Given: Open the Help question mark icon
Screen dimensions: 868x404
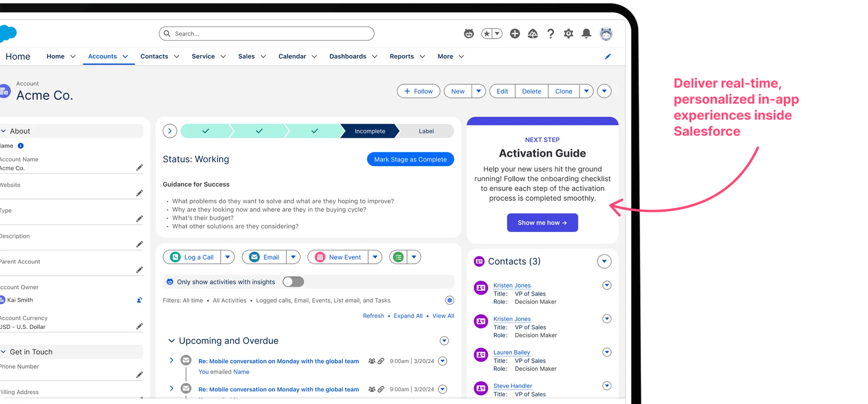Looking at the screenshot, I should tap(551, 33).
